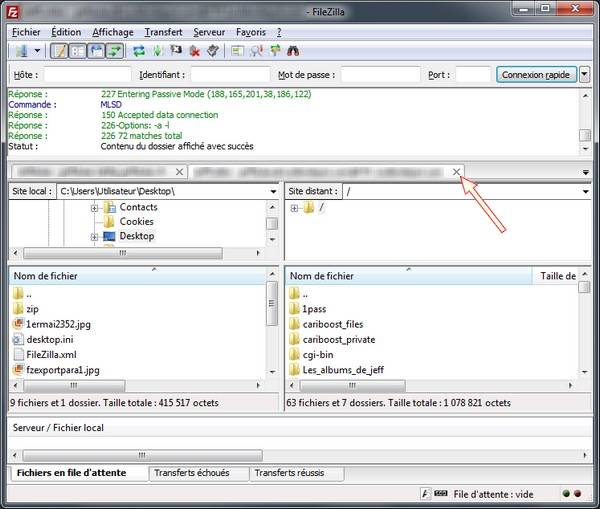Viewport: 600px width, 509px height.
Task: Toggle processing of the transfer queue
Action: click(x=157, y=51)
